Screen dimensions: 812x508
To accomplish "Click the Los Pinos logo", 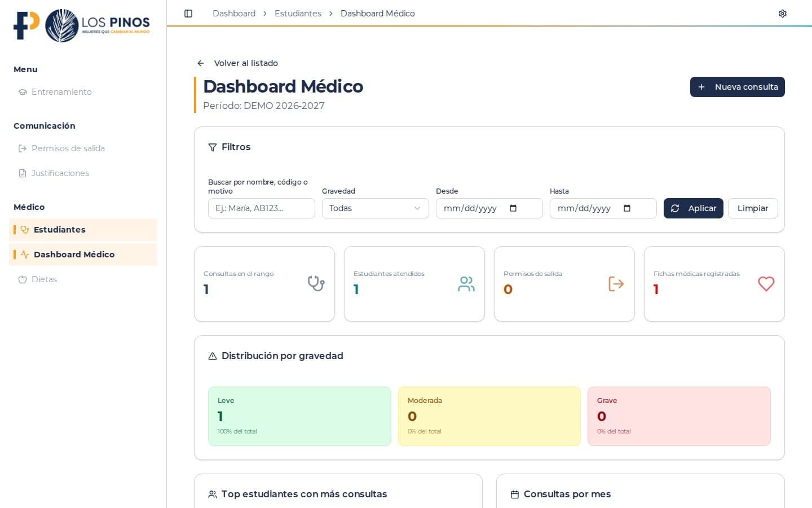I will tap(98, 25).
